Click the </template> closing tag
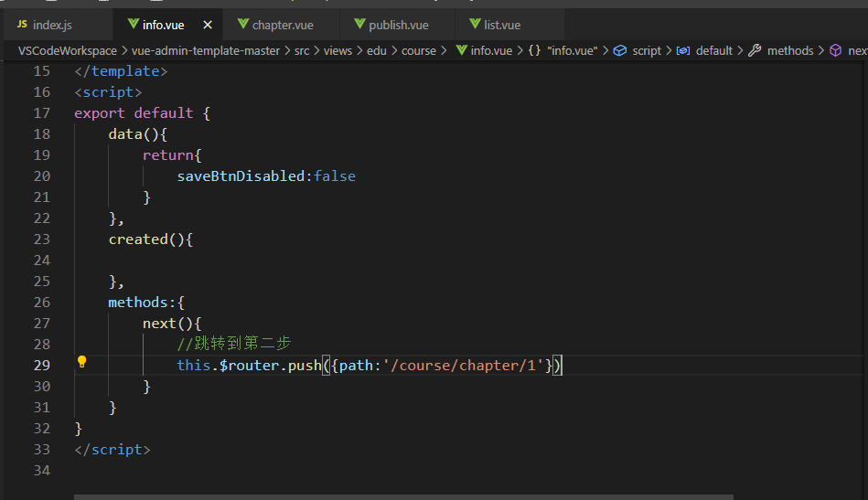This screenshot has height=500, width=868. point(121,71)
